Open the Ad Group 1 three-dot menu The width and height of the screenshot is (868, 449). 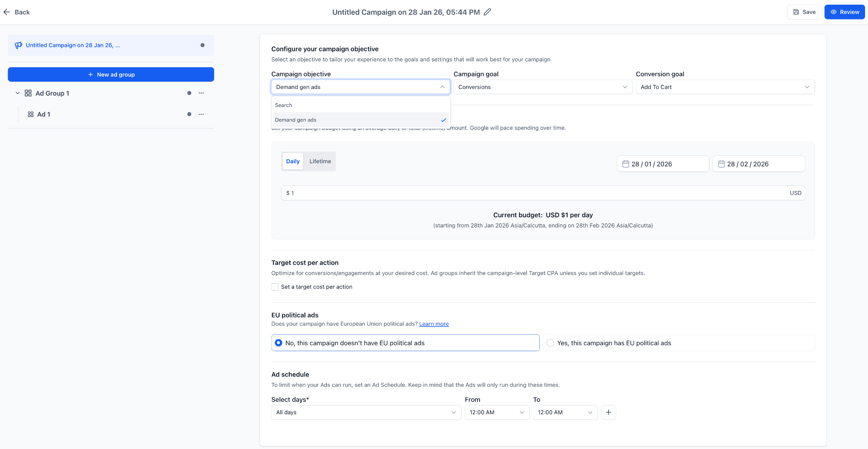201,93
